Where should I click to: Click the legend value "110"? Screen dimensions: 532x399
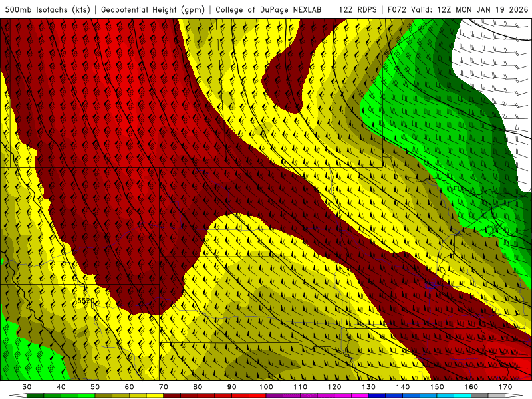click(x=301, y=387)
